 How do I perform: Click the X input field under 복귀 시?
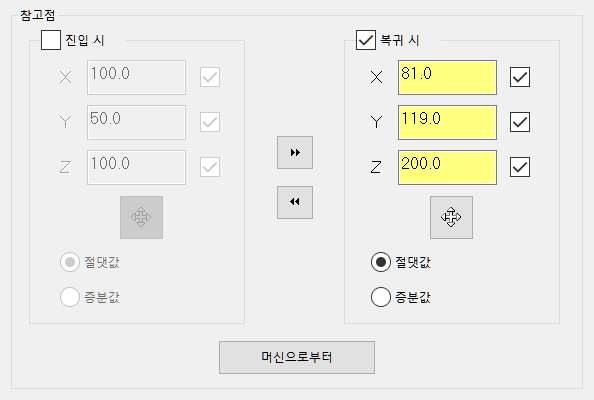[x=447, y=77]
